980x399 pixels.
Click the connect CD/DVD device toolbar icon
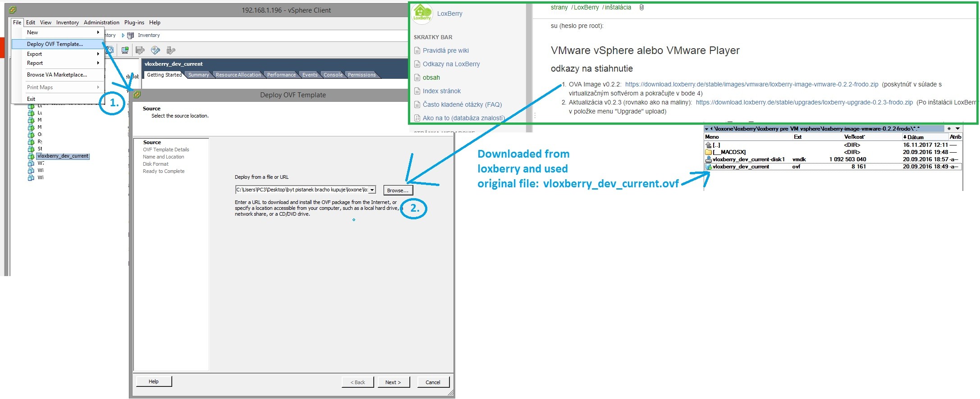[156, 50]
